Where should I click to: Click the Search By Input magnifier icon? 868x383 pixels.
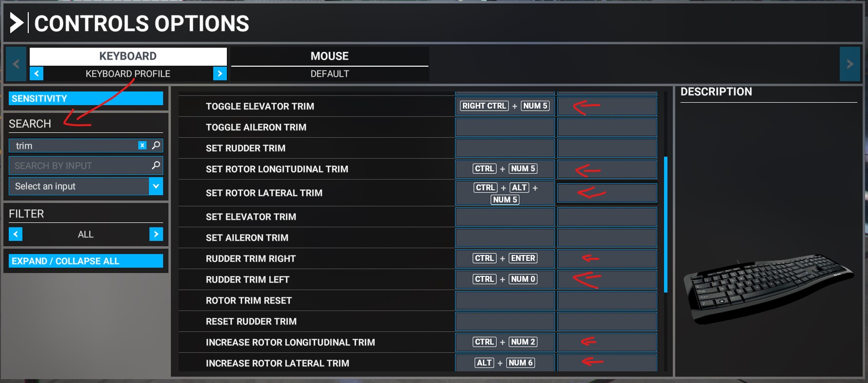tap(156, 165)
